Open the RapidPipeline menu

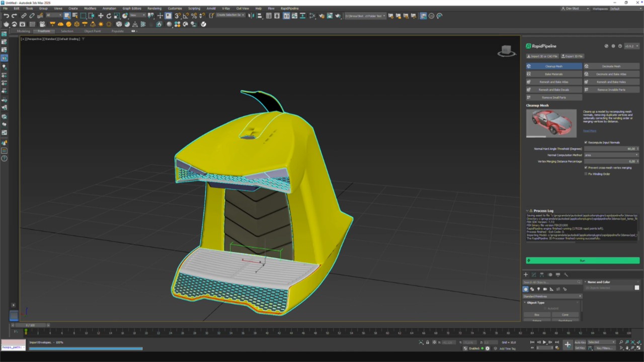(x=289, y=9)
